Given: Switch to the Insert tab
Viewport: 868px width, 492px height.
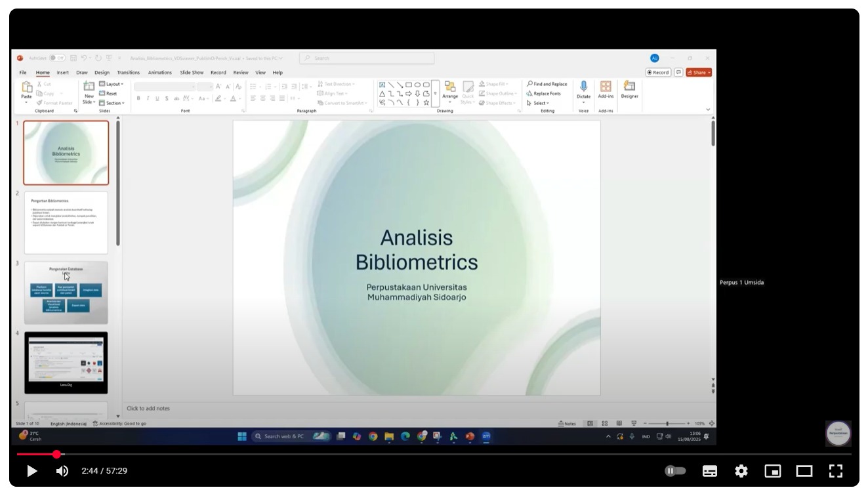Looking at the screenshot, I should click(x=62, y=73).
